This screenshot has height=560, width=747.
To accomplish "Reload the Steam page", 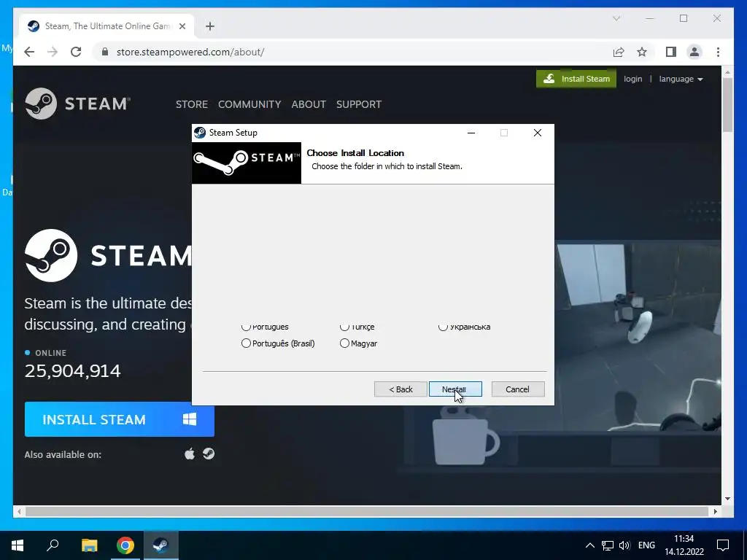I will (x=76, y=52).
